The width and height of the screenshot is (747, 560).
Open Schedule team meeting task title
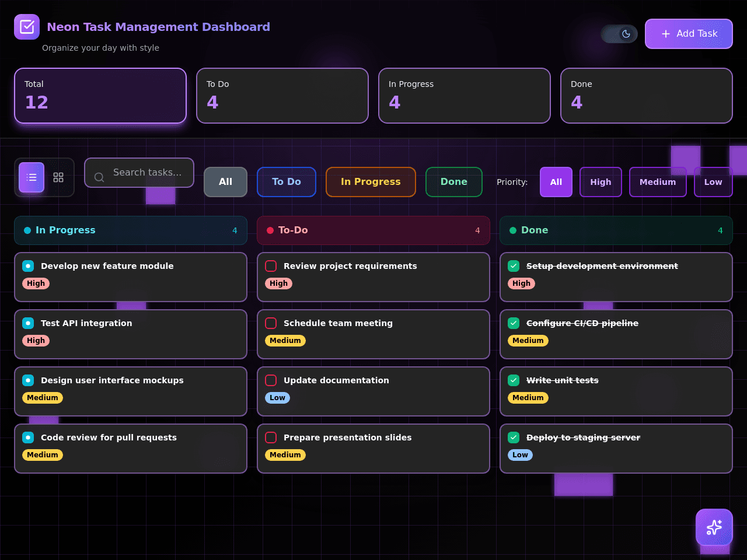tap(338, 323)
